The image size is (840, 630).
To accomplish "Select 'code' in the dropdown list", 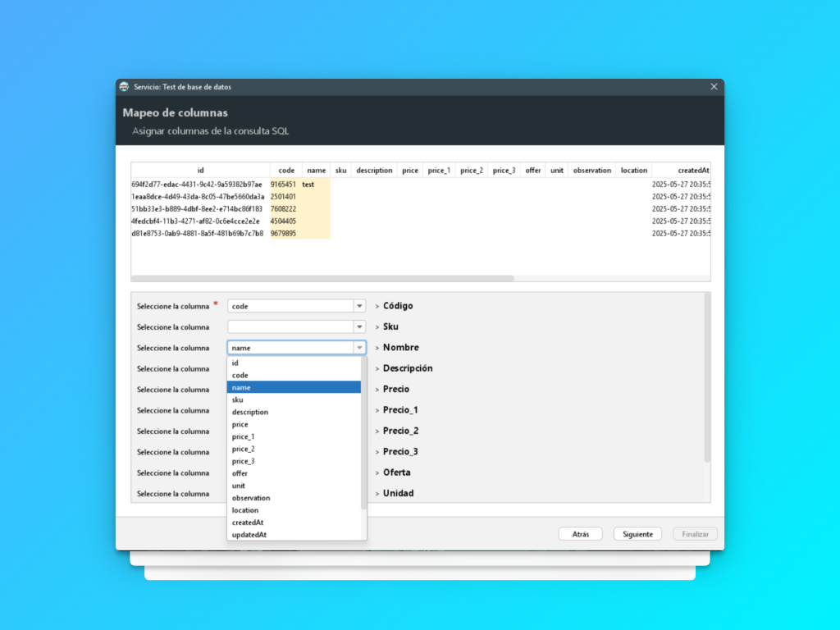I will pyautogui.click(x=294, y=375).
